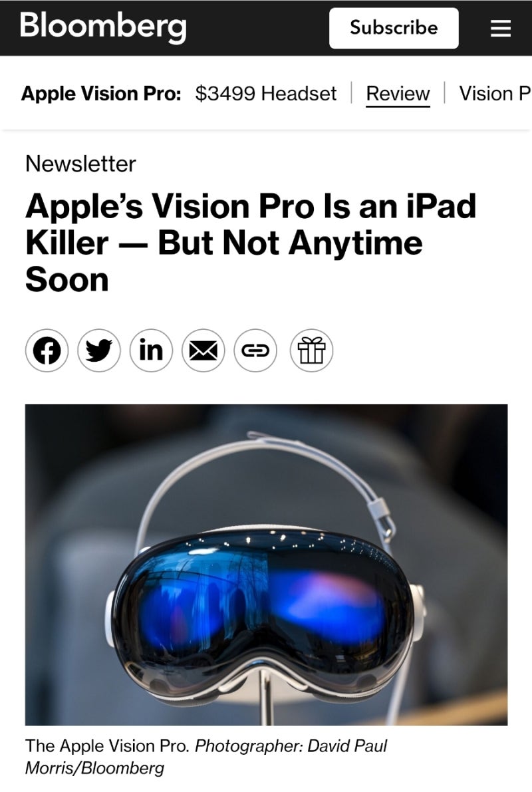532x792 pixels.
Task: Open the Newsletter section link
Action: click(81, 164)
